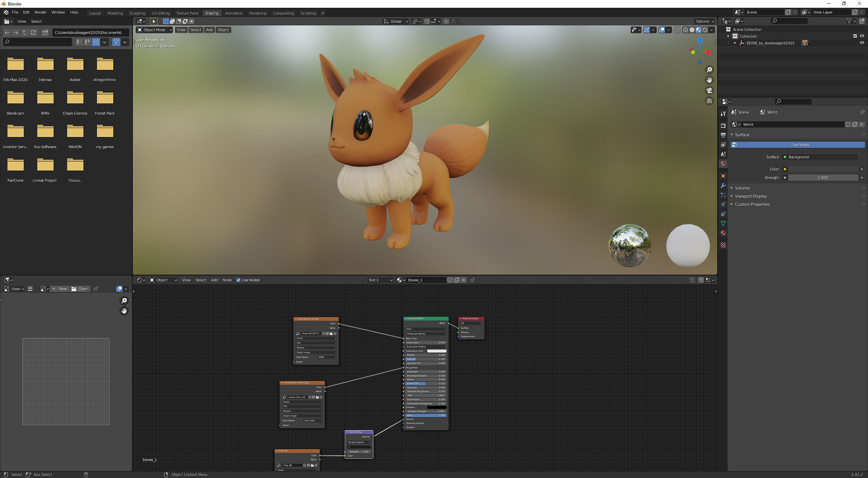868x478 pixels.
Task: Open the node editor Node menu
Action: click(x=227, y=280)
